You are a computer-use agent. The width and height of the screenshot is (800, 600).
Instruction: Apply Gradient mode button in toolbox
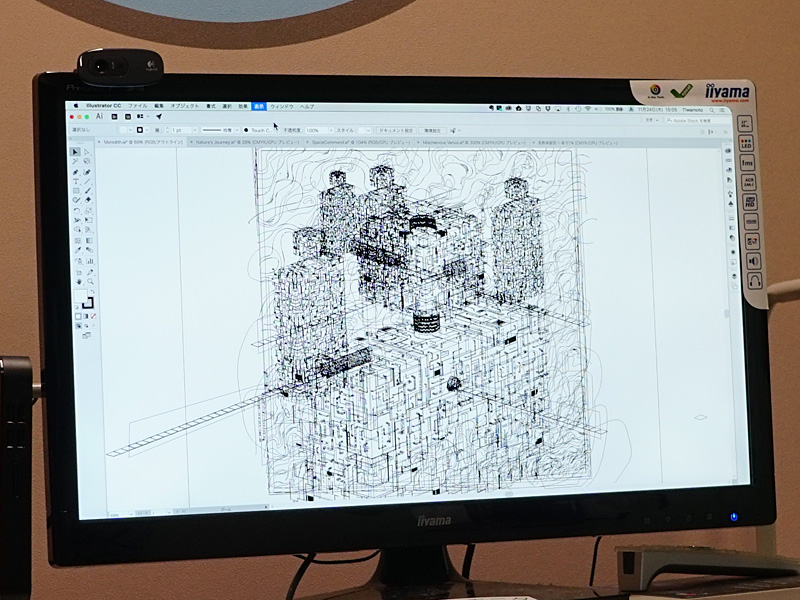[x=86, y=316]
